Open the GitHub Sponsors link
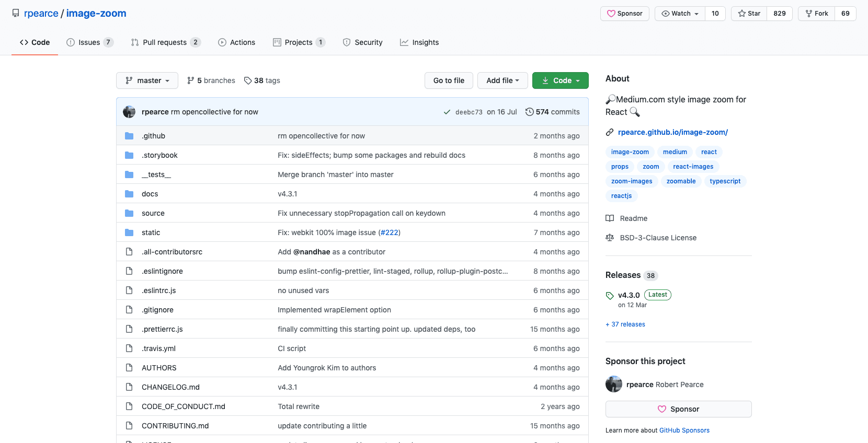This screenshot has width=868, height=443. [684, 430]
